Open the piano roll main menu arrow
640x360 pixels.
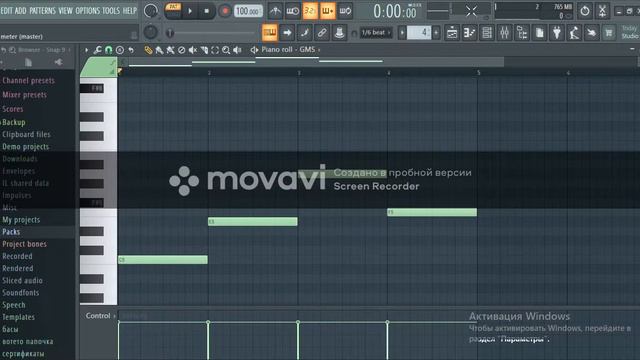coord(87,50)
